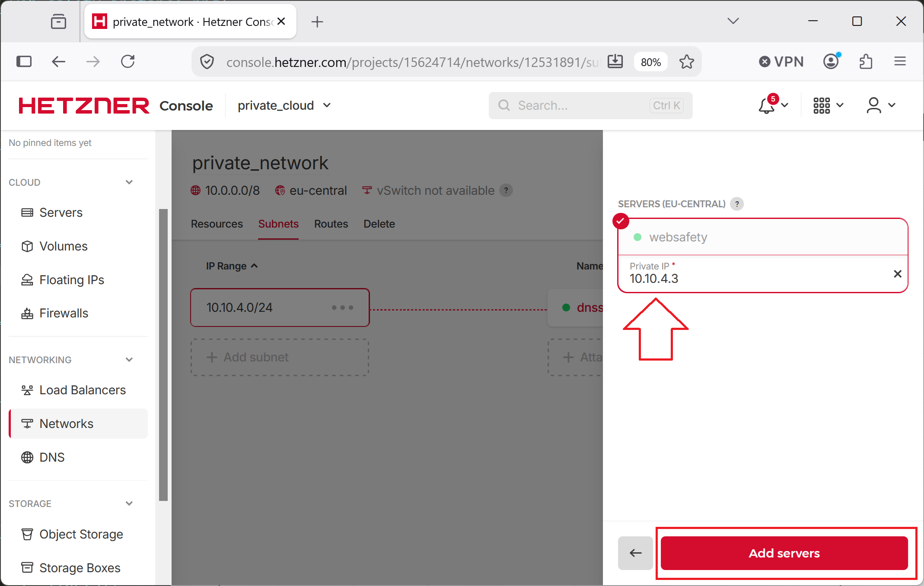Click the websafety server name
This screenshot has width=924, height=586.
click(x=678, y=237)
